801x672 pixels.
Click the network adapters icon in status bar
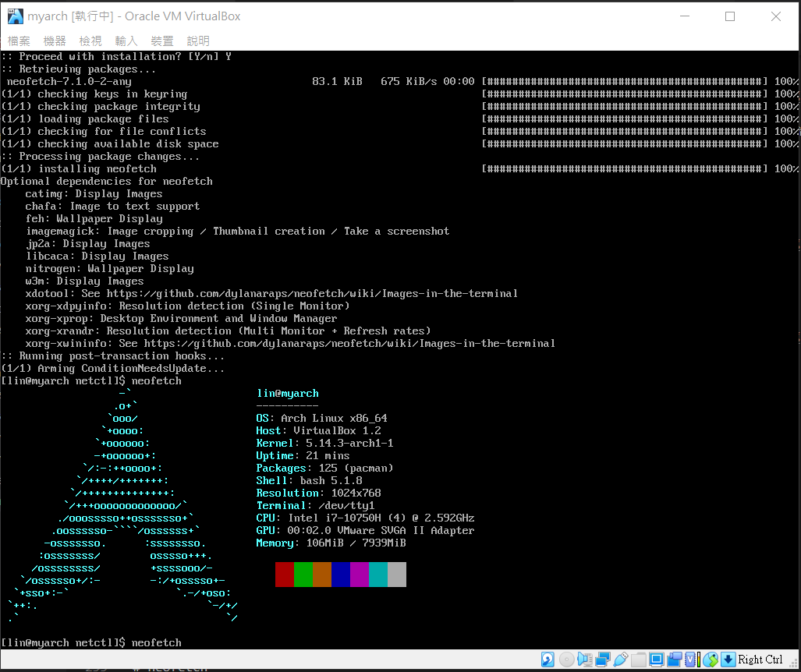[603, 660]
